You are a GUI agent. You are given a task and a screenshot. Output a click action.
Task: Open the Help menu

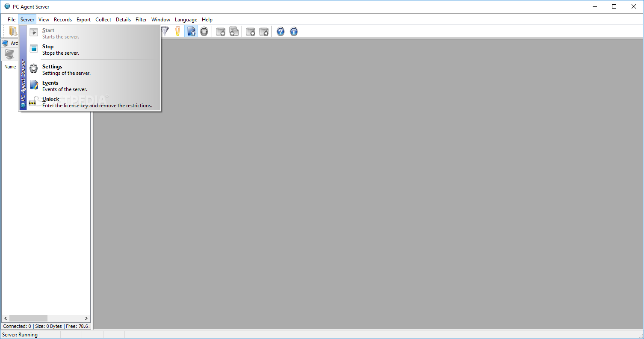[207, 20]
